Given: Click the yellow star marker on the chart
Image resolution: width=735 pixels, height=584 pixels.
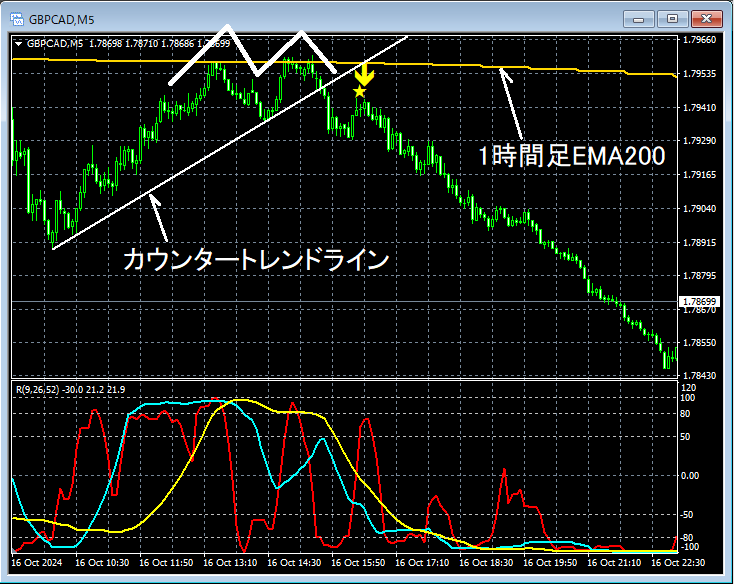Looking at the screenshot, I should pos(360,91).
